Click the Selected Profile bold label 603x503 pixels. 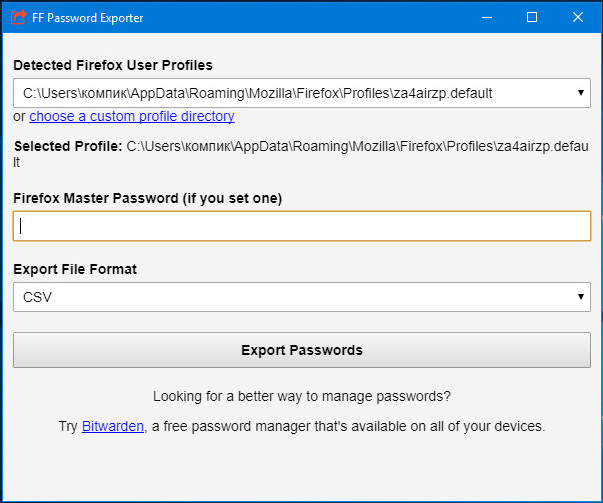68,147
